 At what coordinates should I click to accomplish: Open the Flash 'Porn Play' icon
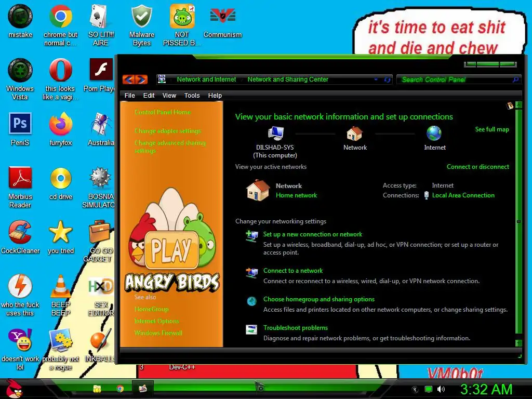click(99, 75)
